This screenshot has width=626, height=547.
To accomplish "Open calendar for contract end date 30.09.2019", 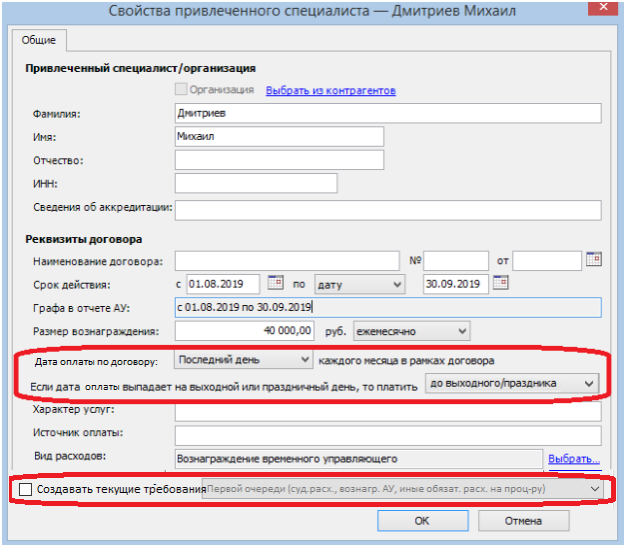I will click(503, 283).
